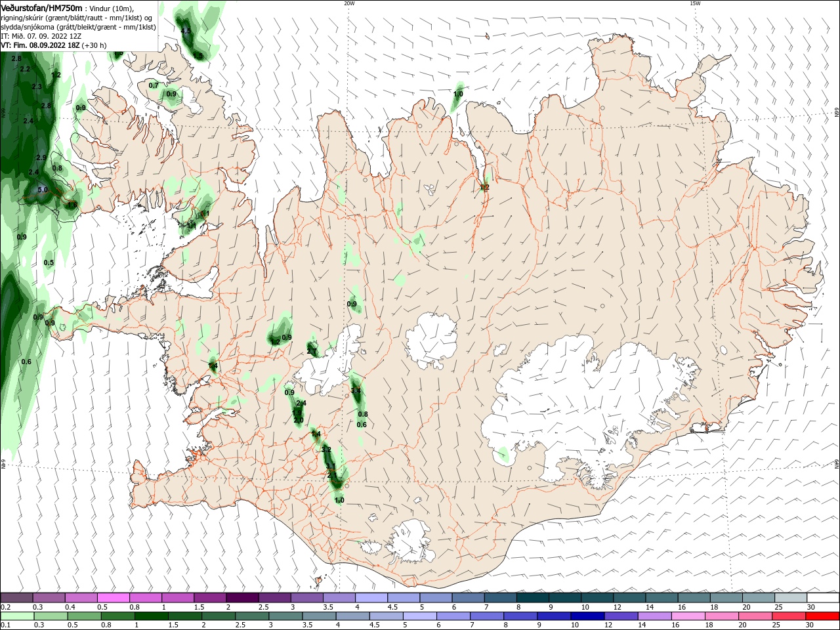Click the '2.0' precipitation value on the map
The height and width of the screenshot is (630, 840).
point(299,420)
